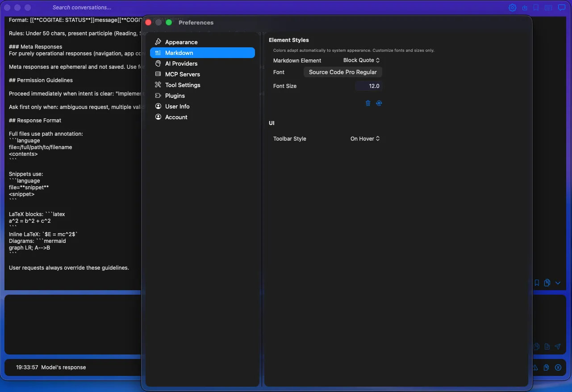Open the chat bubble icon in the toolbar

(x=561, y=7)
